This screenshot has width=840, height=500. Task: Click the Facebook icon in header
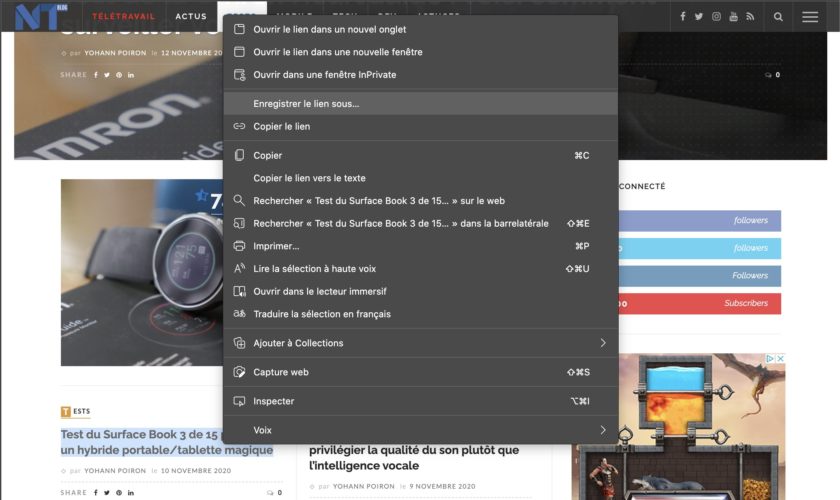coord(683,17)
